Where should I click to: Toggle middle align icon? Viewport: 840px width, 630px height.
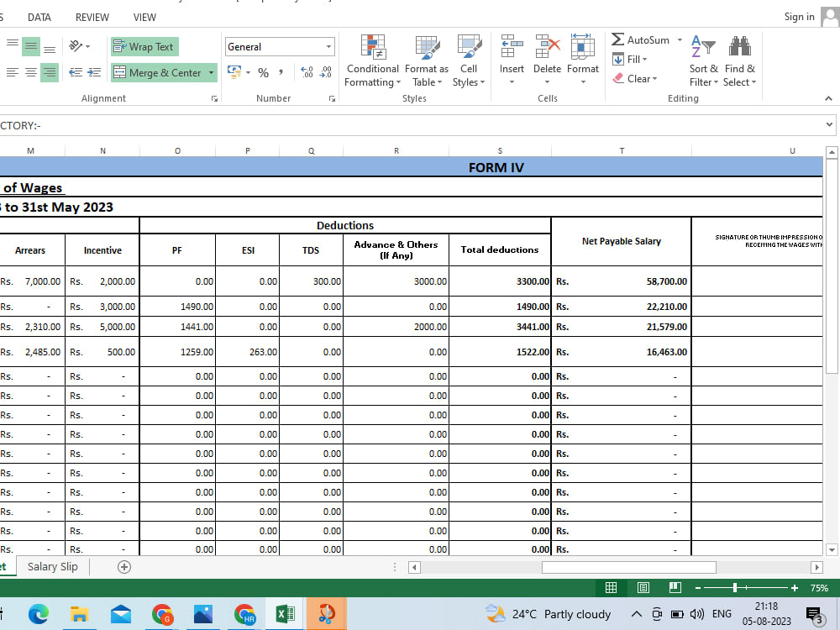coord(31,46)
